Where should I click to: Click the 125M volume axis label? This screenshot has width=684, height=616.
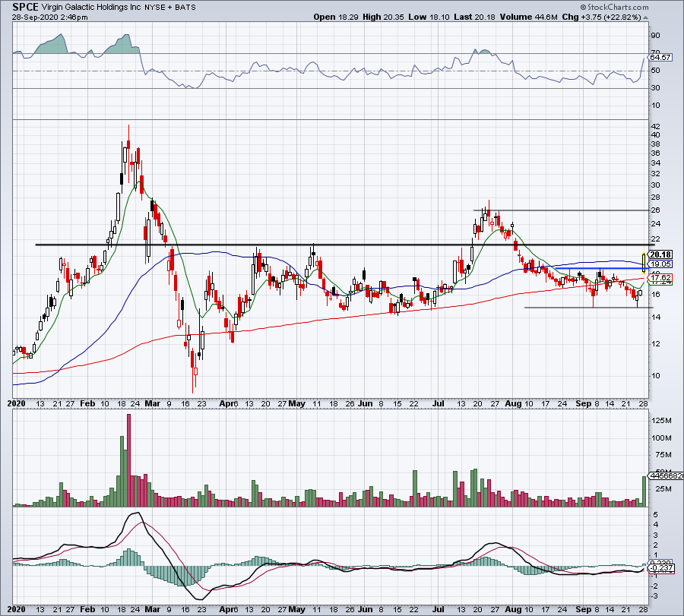661,420
